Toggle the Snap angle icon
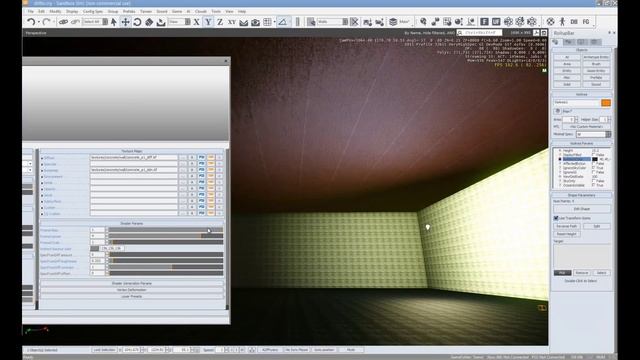Image resolution: width=640 pixels, height=360 pixels. coord(282,22)
